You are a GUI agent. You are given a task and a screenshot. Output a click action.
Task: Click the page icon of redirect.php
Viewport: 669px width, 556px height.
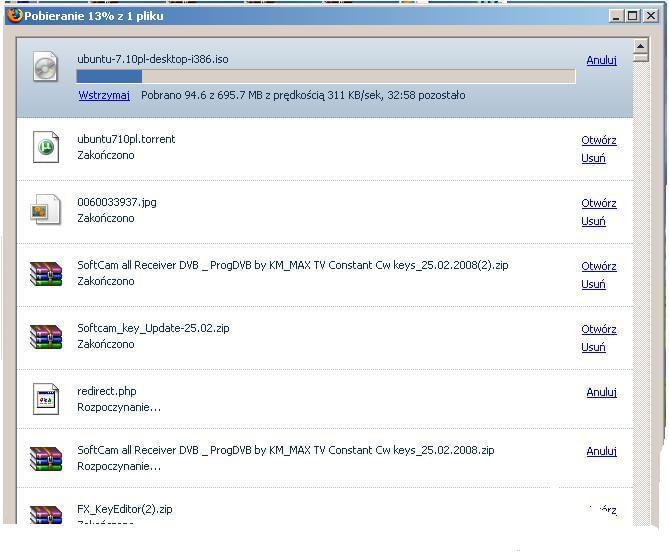coord(46,399)
